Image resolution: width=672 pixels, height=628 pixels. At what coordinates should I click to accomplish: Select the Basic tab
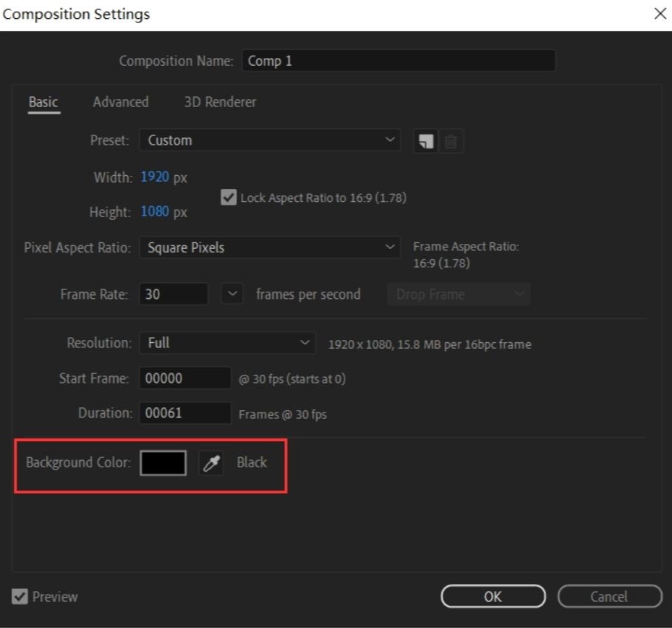click(43, 102)
